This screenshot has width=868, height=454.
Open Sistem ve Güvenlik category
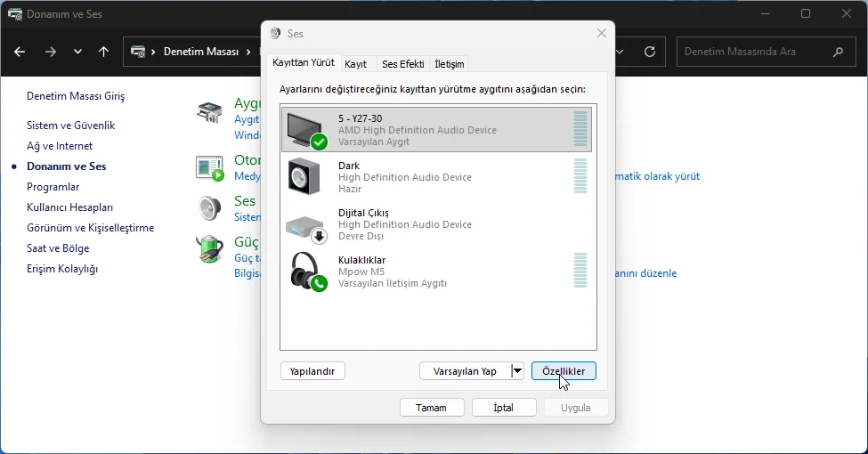pos(71,126)
